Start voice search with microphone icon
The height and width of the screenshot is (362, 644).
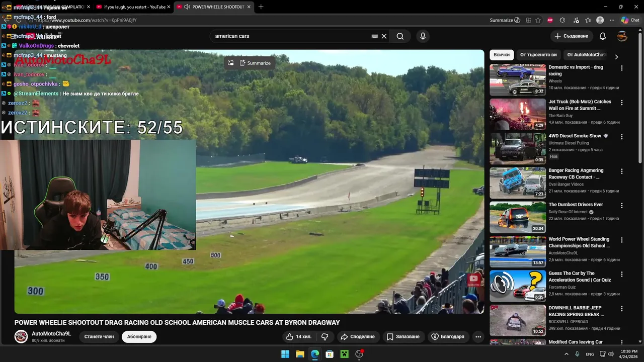(x=423, y=36)
